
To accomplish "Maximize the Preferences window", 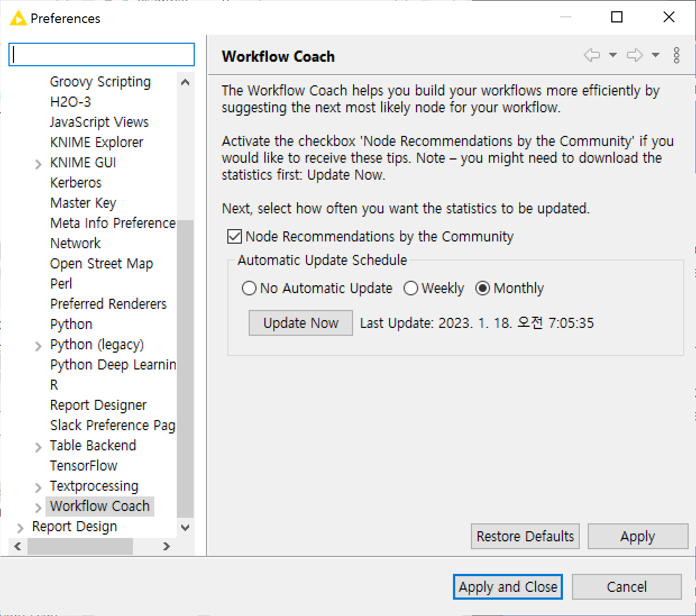I will [x=617, y=17].
